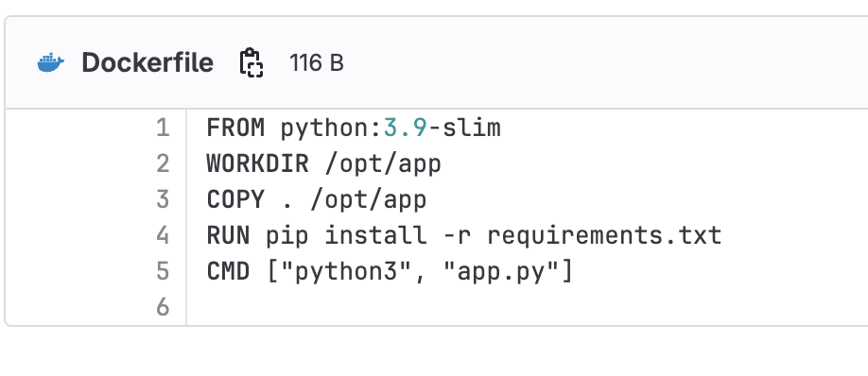Click the WORKDIR instruction

[x=258, y=164]
